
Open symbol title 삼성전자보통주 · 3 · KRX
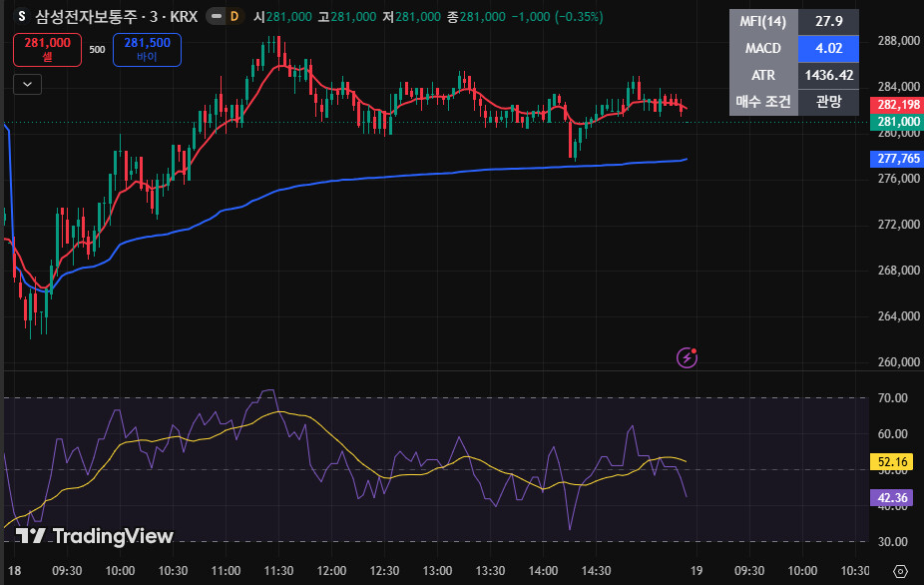[x=116, y=17]
